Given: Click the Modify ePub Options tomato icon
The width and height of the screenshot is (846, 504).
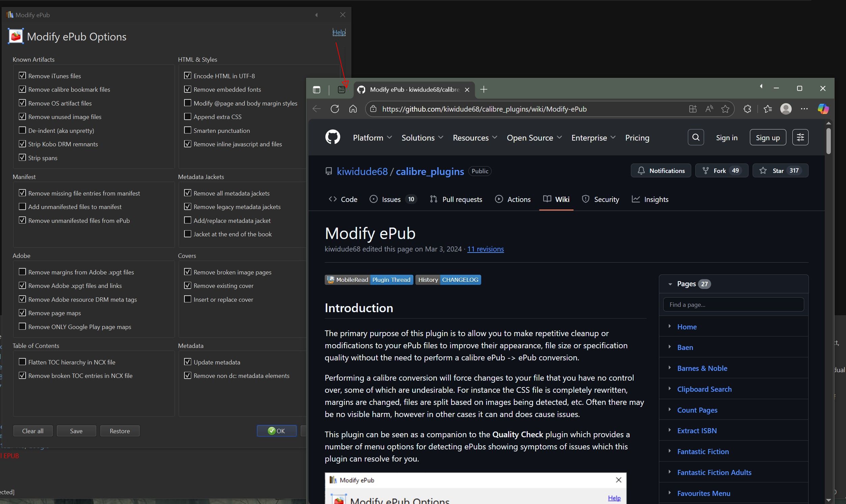Looking at the screenshot, I should pyautogui.click(x=16, y=36).
